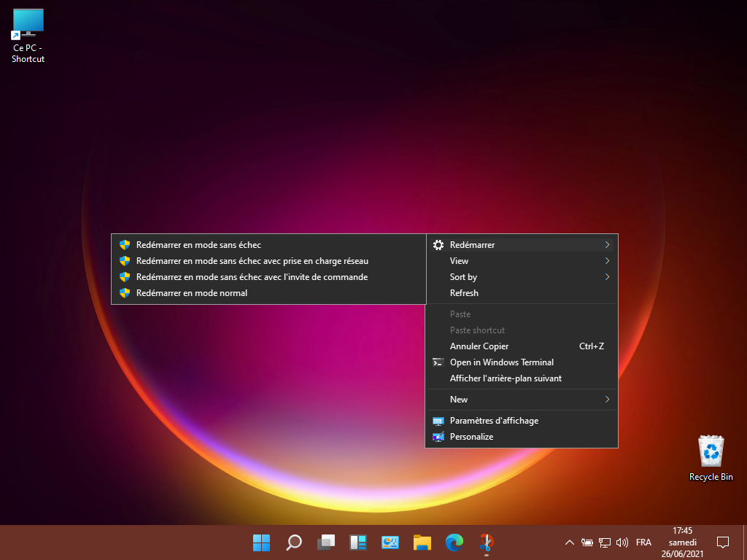747x560 pixels.
Task: Open Microsoft Edge from the taskbar
Action: (x=454, y=542)
